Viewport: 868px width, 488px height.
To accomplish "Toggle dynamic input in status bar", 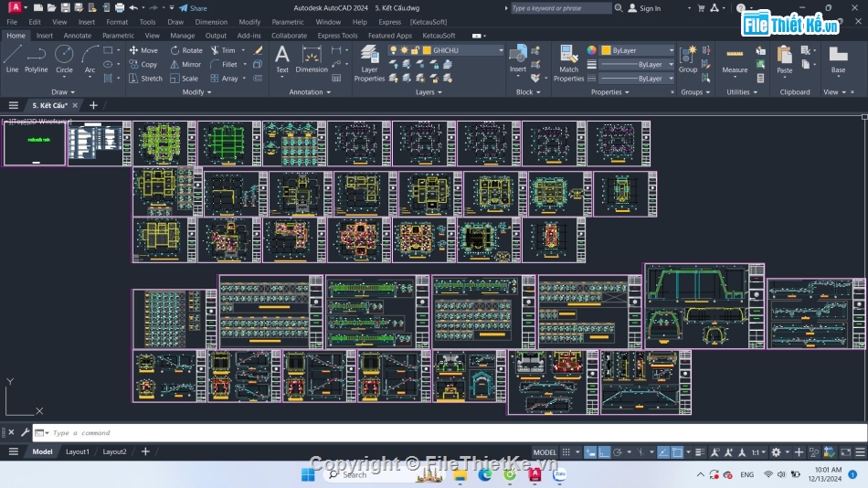I will pyautogui.click(x=590, y=452).
